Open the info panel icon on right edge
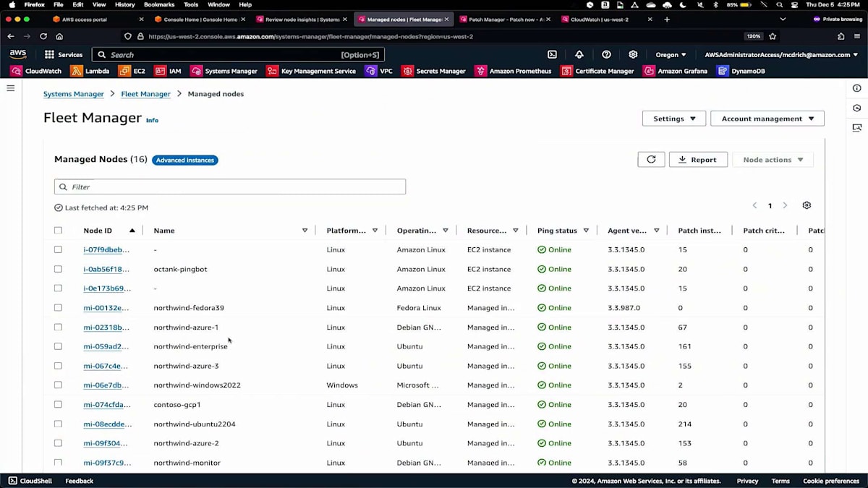The height and width of the screenshot is (488, 868). 857,88
